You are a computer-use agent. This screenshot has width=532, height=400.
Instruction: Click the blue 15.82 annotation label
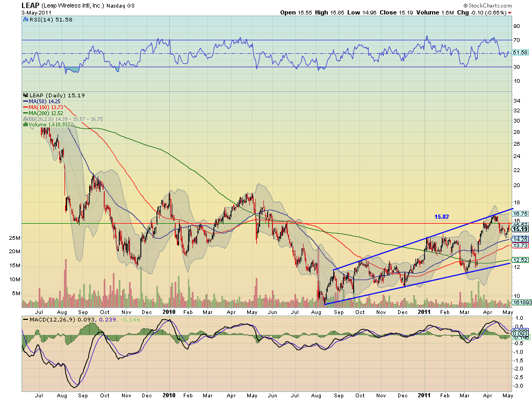tap(441, 217)
